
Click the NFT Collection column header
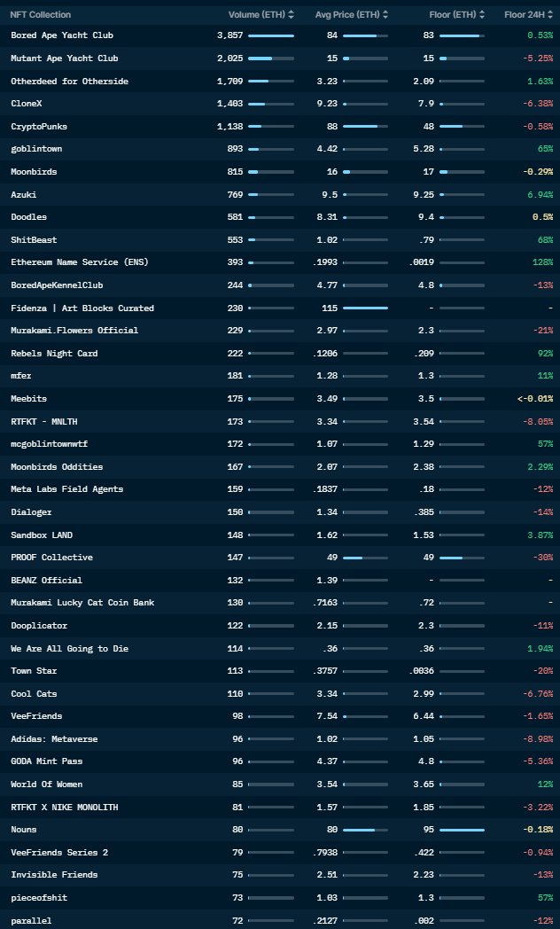40,14
